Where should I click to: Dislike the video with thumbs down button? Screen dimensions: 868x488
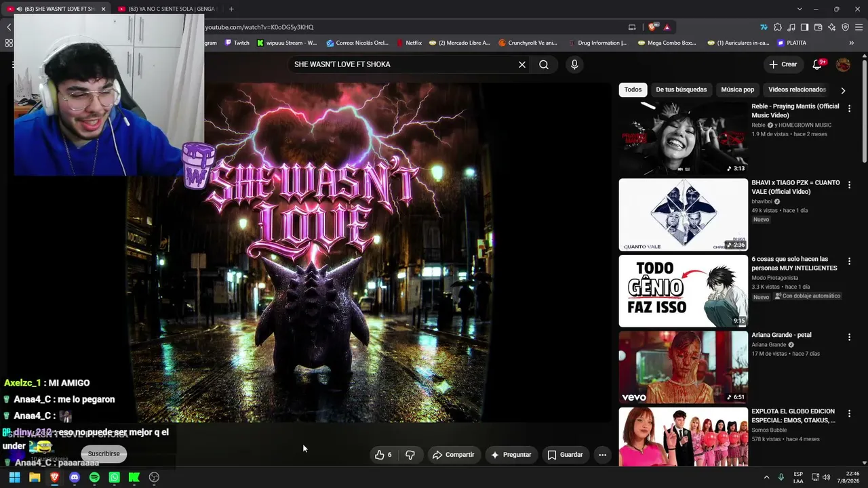410,455
